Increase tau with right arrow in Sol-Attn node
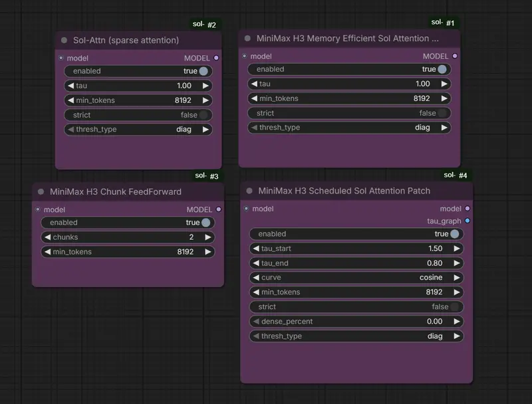Image resolution: width=532 pixels, height=404 pixels. pos(205,86)
